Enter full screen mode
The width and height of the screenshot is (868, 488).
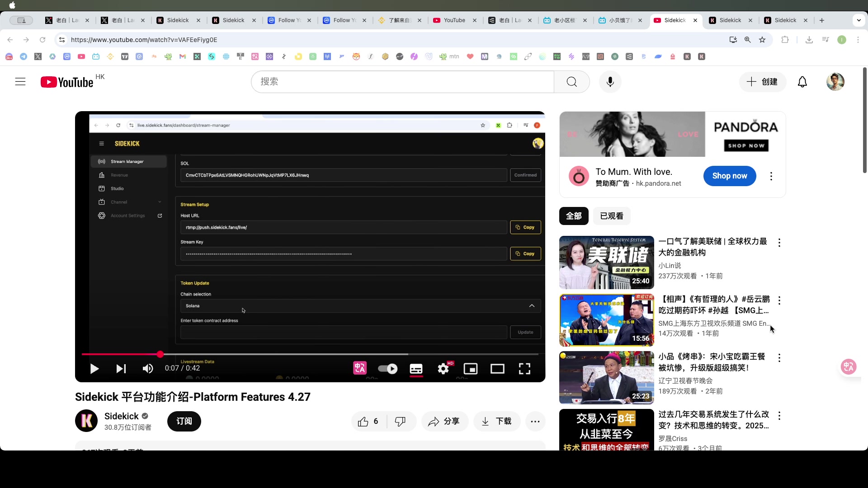524,369
